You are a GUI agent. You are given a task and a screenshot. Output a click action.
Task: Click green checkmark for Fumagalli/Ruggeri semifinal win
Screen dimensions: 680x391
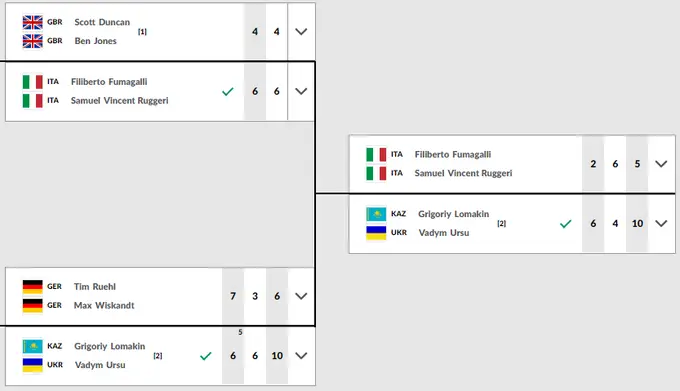[228, 91]
